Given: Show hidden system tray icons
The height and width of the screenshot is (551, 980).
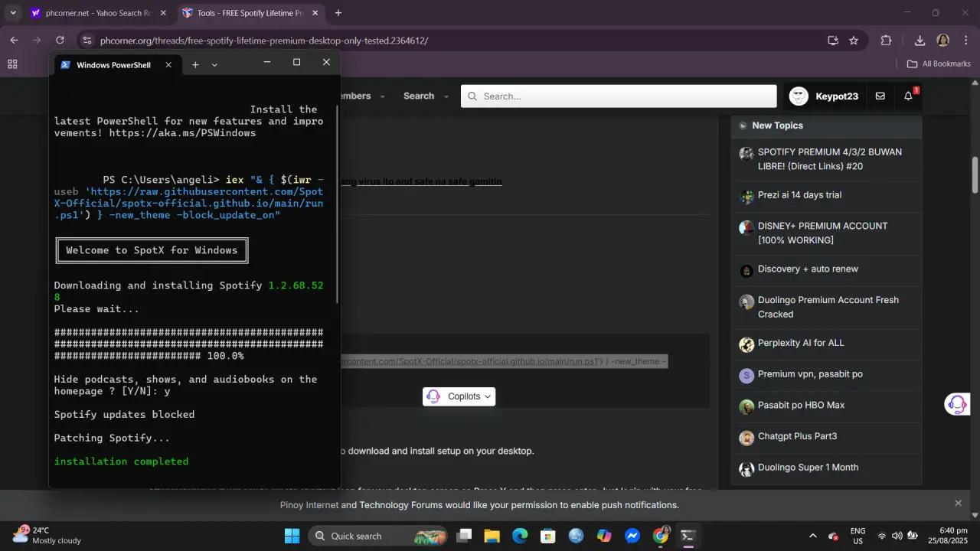Looking at the screenshot, I should (x=813, y=536).
